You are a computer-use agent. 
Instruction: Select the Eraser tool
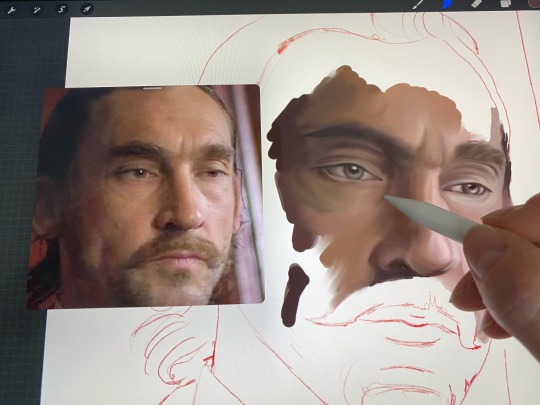click(x=476, y=4)
